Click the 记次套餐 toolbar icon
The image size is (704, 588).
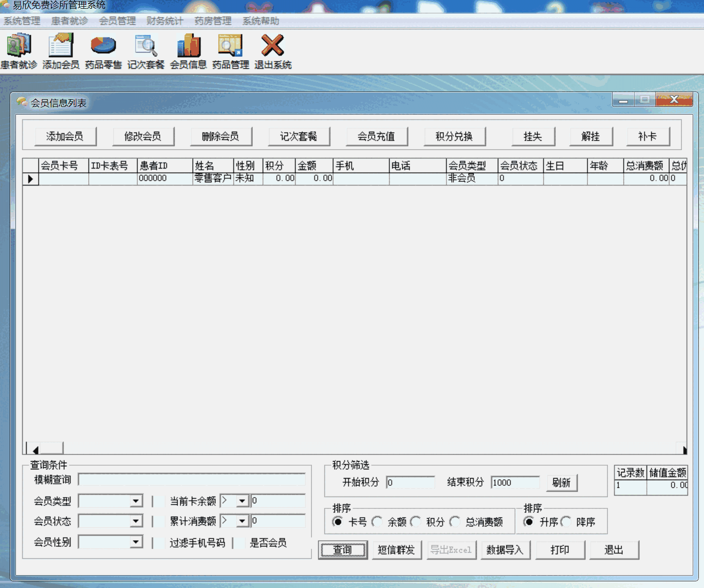point(145,49)
